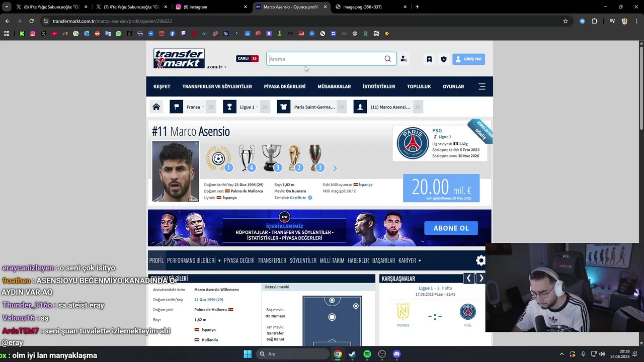Click the search magnifier icon in Arama box
The height and width of the screenshot is (362, 644).
(387, 59)
